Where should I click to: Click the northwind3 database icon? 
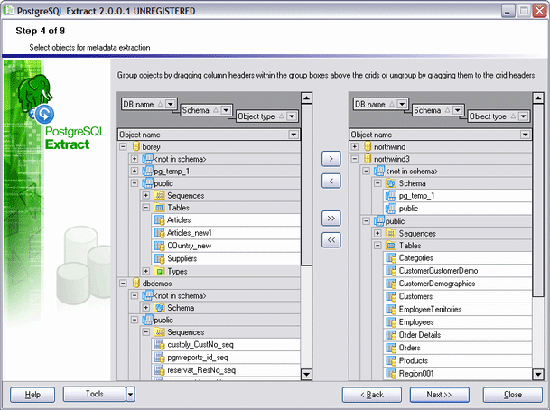[367, 159]
